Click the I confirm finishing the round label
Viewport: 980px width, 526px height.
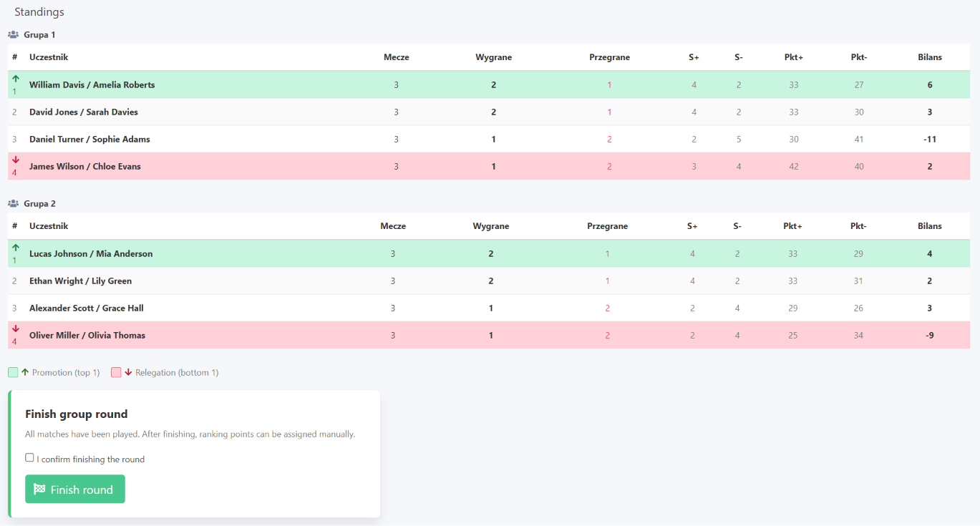(91, 459)
